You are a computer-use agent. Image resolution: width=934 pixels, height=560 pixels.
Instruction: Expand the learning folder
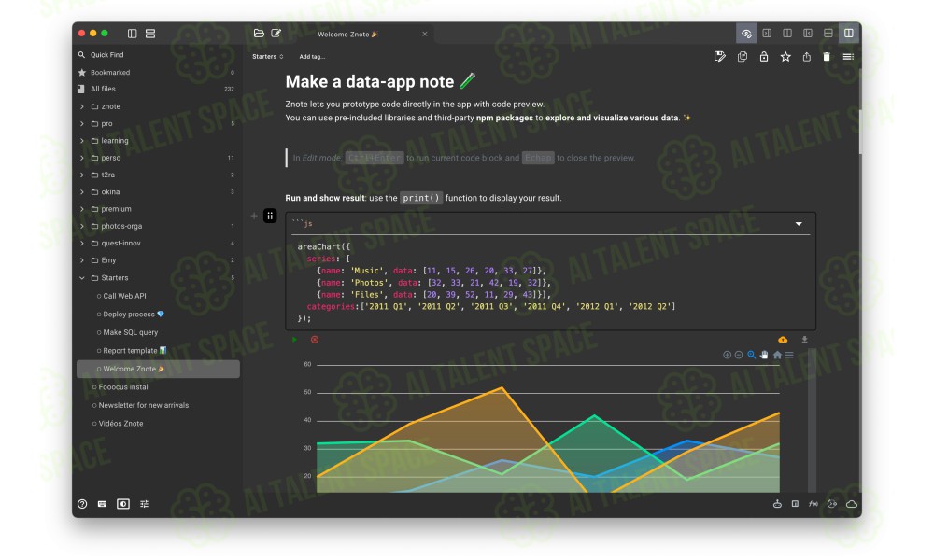tap(81, 141)
